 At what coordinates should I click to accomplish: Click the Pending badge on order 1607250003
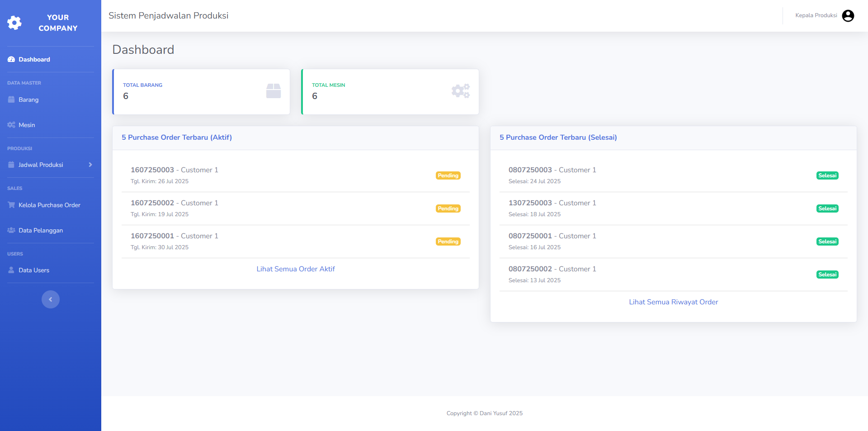(448, 175)
